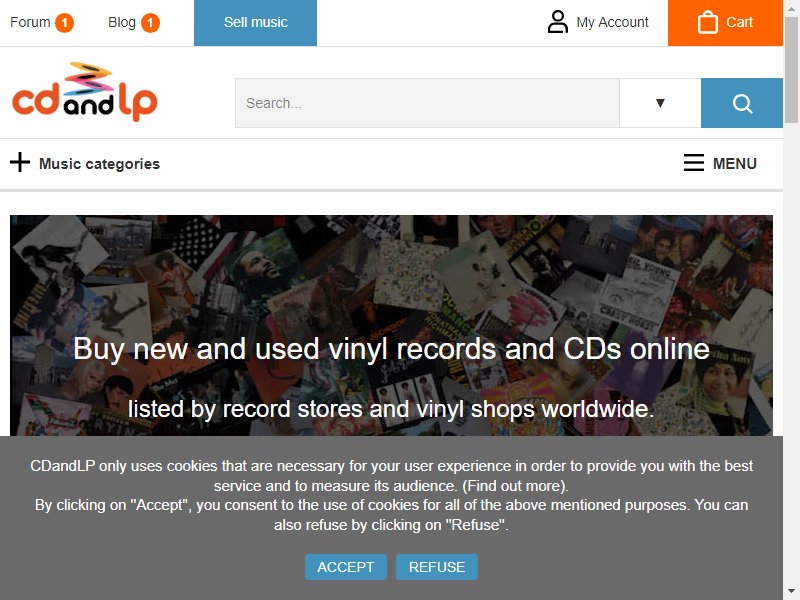
Task: Click the Sell music tab
Action: 256,23
